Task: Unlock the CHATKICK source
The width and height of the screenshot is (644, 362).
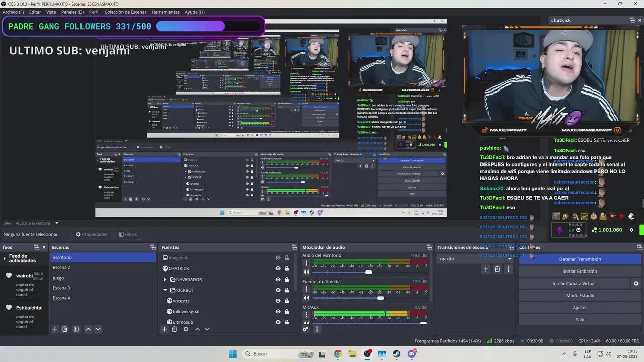Action: [x=287, y=268]
